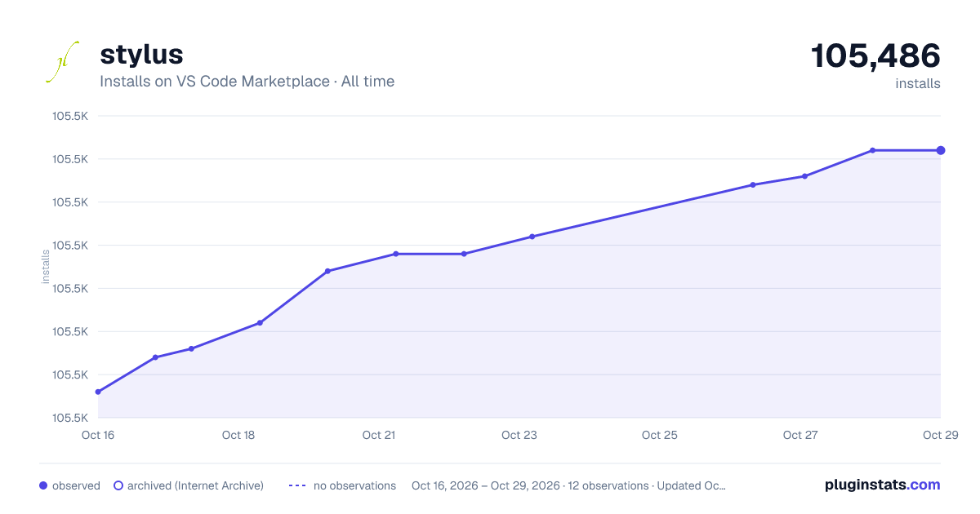Viewport: 980px width, 514px height.
Task: Select the 'stylus' title heading
Action: [141, 55]
